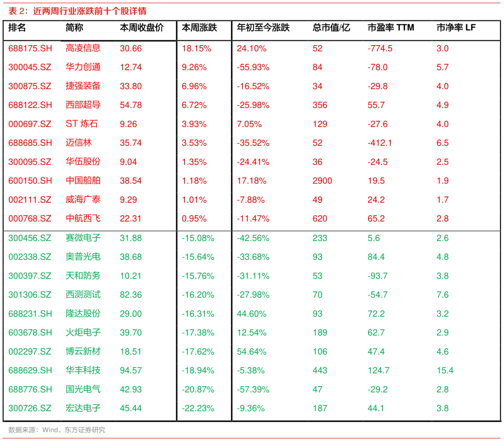Select the stock name "西部超导"

coord(83,105)
